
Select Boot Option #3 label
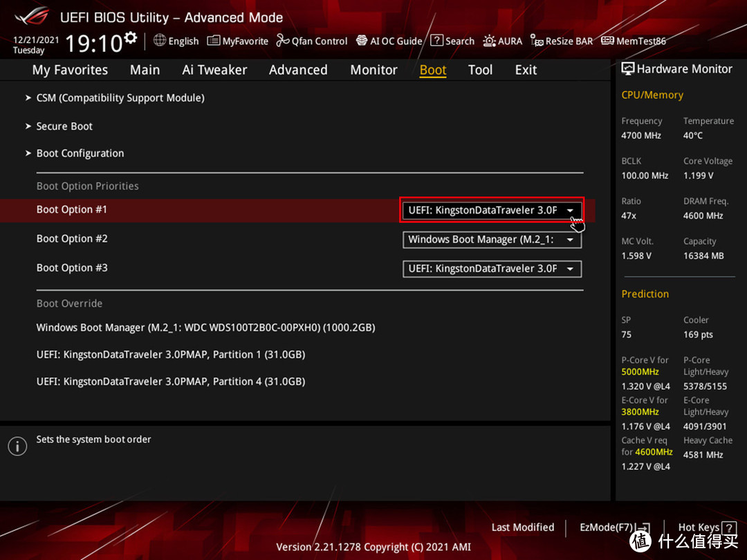point(72,268)
